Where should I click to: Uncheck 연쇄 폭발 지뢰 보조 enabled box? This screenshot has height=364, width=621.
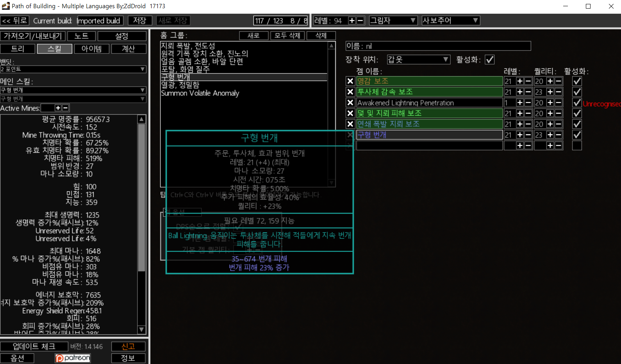pyautogui.click(x=577, y=124)
